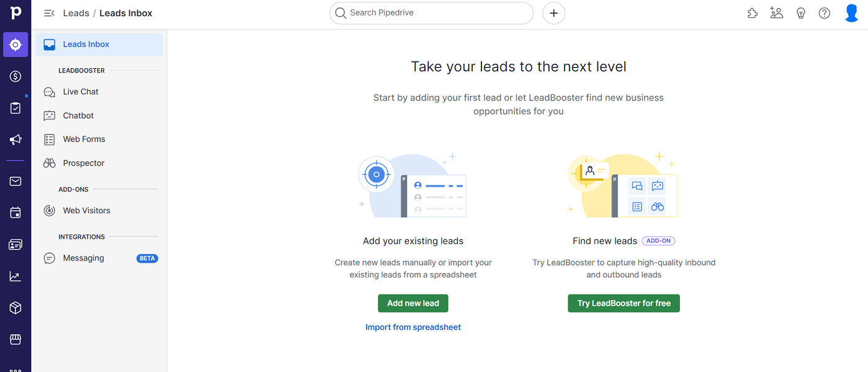Open the Leads target icon in sidebar
Image resolution: width=868 pixels, height=372 pixels.
click(16, 45)
